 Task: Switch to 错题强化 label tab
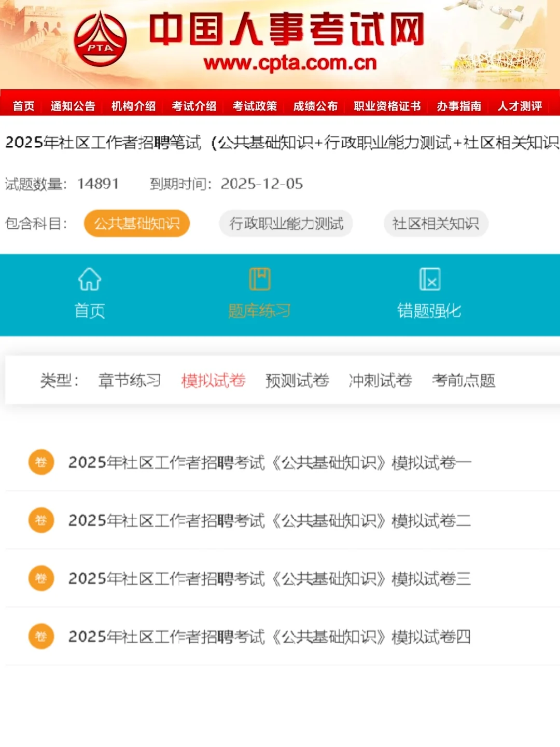point(429,311)
